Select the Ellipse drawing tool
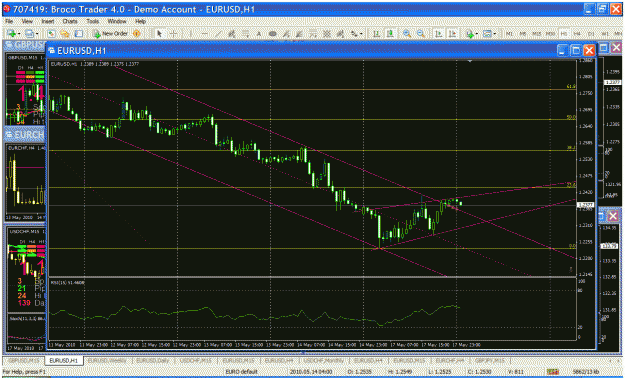This screenshot has width=625, height=378. point(273,34)
